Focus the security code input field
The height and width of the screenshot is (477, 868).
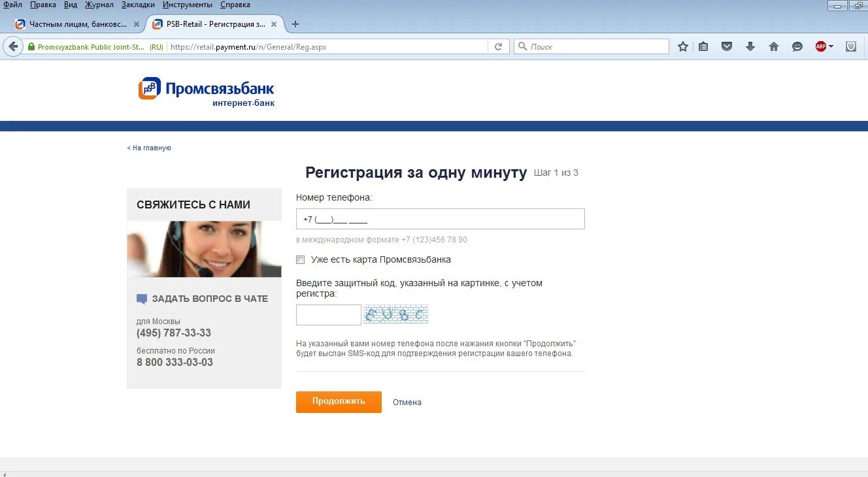[x=328, y=315]
